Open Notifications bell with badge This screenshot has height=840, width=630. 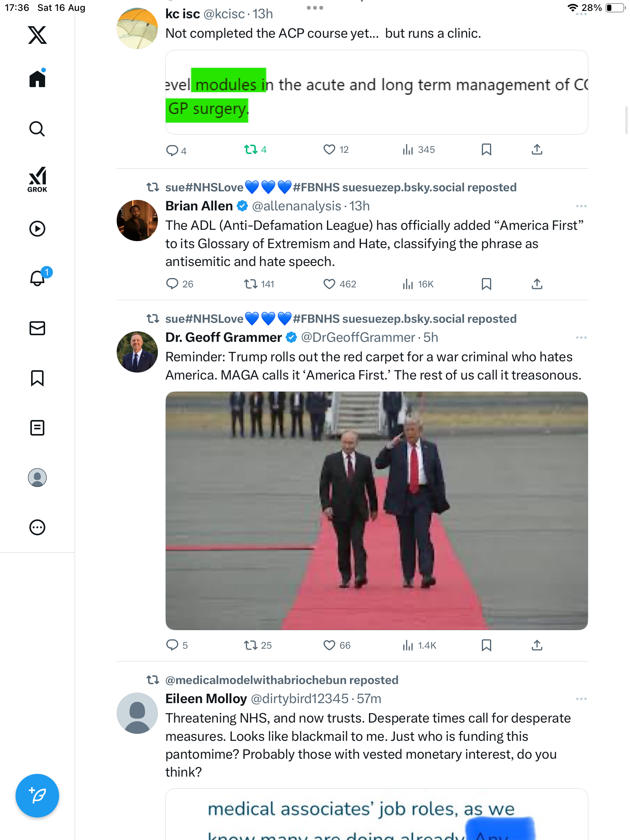pos(38,278)
